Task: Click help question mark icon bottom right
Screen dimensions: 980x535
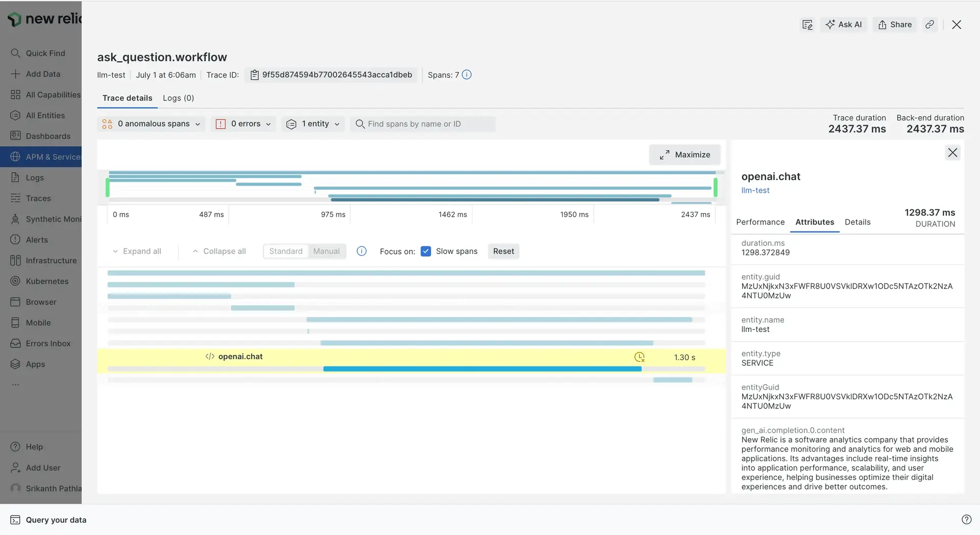Action: 966,520
